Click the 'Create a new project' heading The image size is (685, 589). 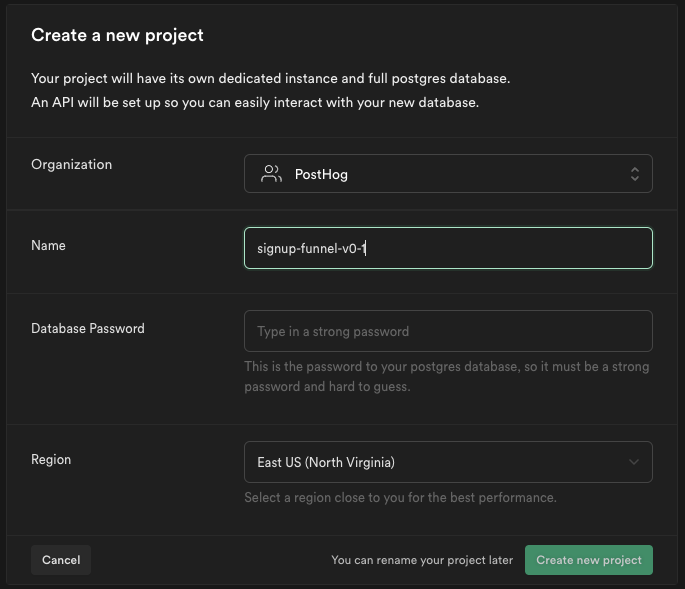(117, 35)
